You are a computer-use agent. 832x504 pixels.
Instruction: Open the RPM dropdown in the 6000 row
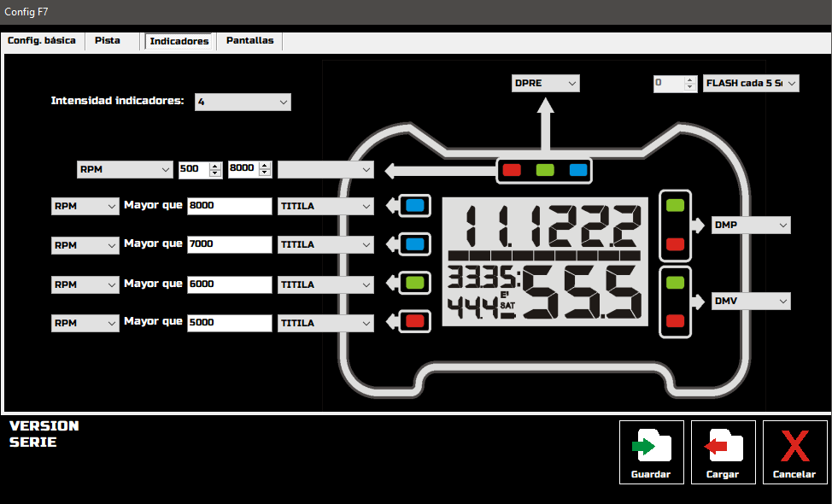click(85, 285)
